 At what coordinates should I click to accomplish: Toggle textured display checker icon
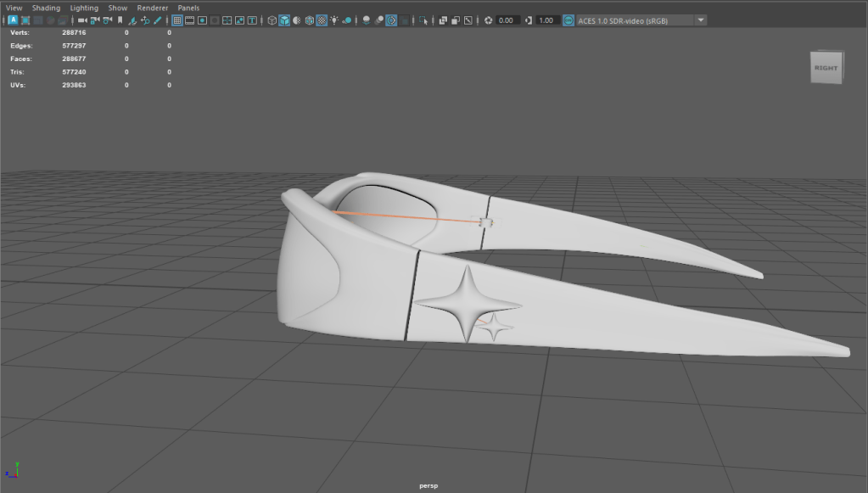(x=322, y=20)
